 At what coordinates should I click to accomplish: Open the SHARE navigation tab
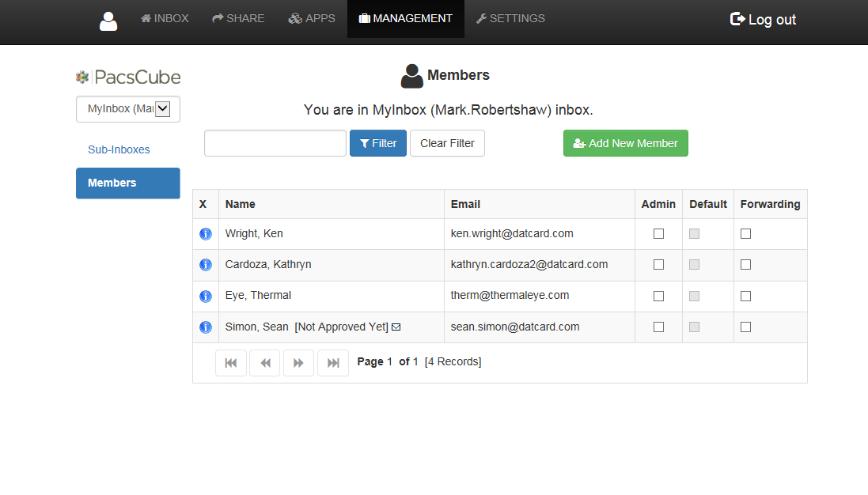tap(238, 19)
